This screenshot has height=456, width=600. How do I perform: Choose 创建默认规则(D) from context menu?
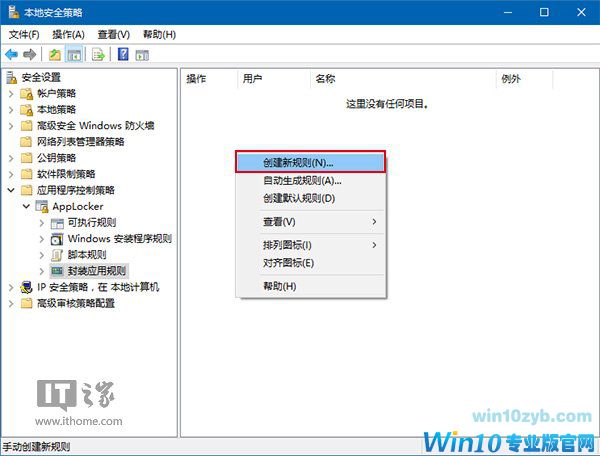pyautogui.click(x=310, y=198)
